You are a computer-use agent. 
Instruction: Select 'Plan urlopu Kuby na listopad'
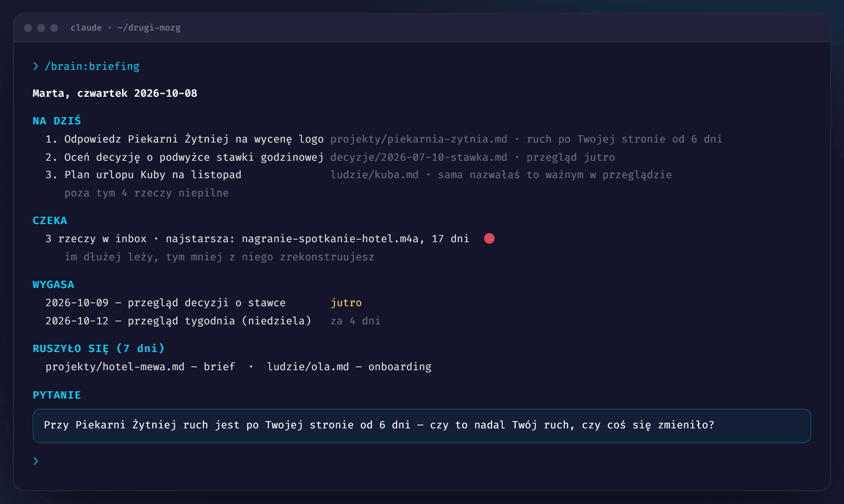[x=153, y=175]
